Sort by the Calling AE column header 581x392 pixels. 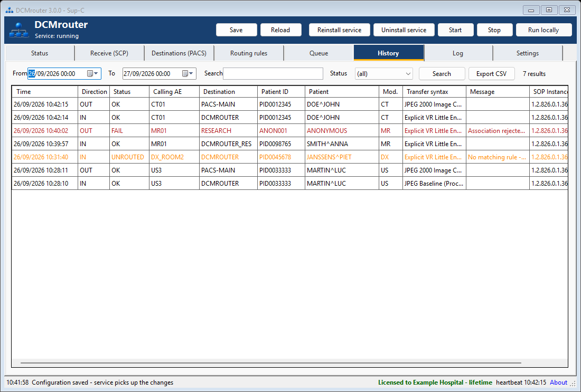(x=174, y=92)
